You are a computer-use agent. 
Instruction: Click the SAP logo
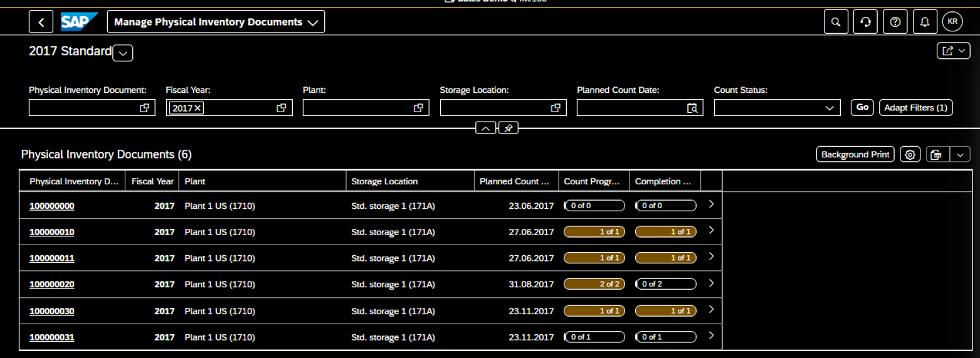(80, 22)
